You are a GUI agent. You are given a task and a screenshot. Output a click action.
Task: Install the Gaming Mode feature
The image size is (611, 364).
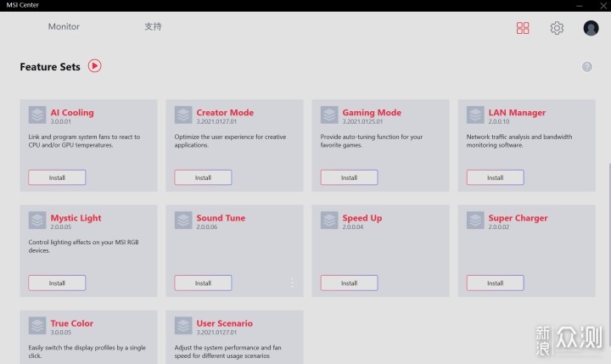tap(349, 177)
